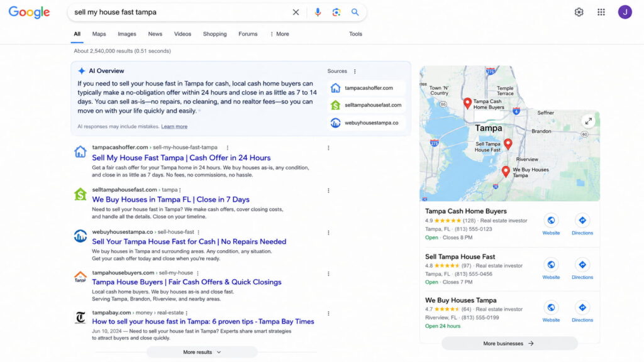
Task: Open About this result next to tampacashoffer.com URL
Action: click(227, 148)
